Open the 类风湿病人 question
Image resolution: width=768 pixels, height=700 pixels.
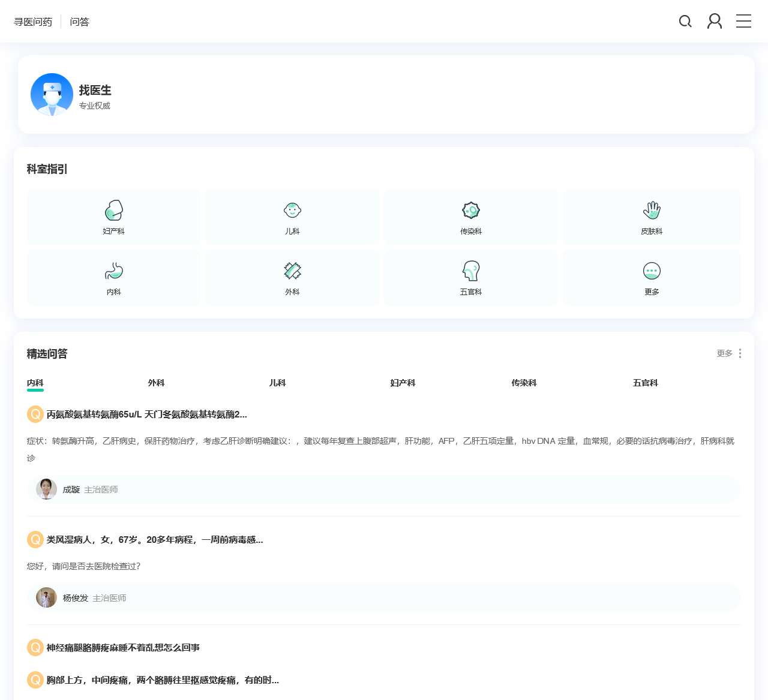pyautogui.click(x=155, y=540)
